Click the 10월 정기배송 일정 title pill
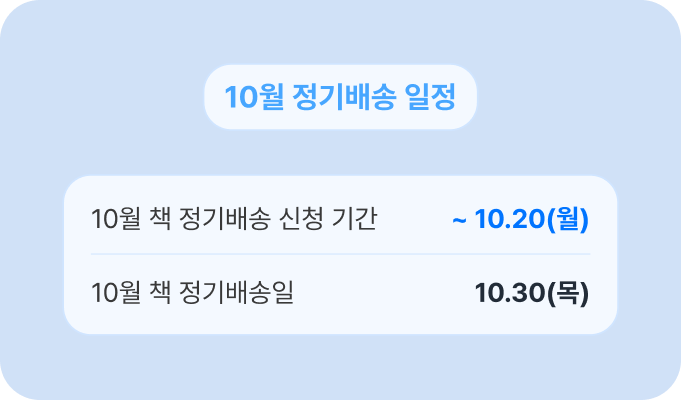Viewport: 681px width, 400px height. click(x=340, y=97)
